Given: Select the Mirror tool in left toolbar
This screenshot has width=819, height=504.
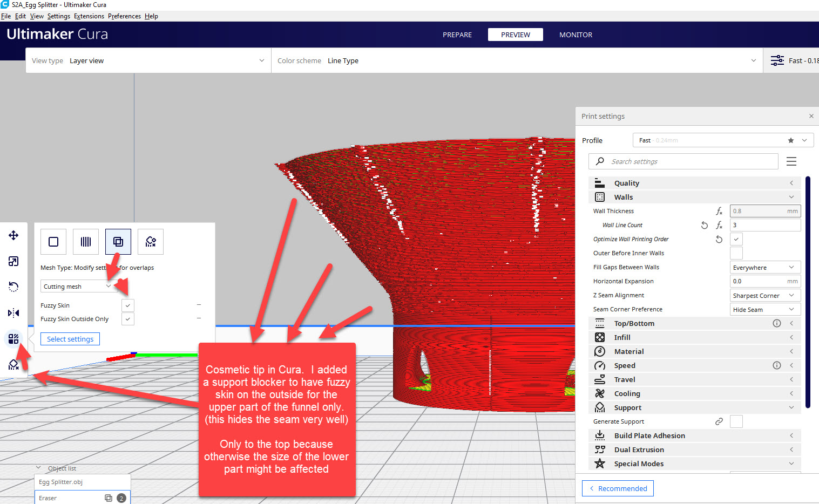Looking at the screenshot, I should click(x=13, y=313).
